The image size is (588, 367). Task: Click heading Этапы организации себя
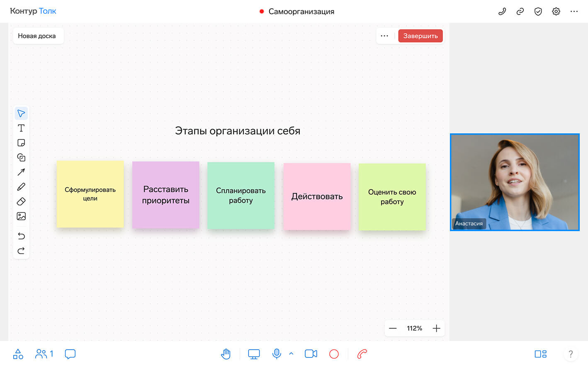(238, 131)
